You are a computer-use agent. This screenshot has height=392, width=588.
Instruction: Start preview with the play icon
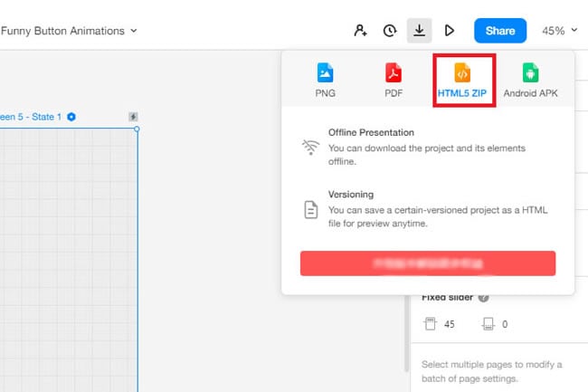(450, 31)
